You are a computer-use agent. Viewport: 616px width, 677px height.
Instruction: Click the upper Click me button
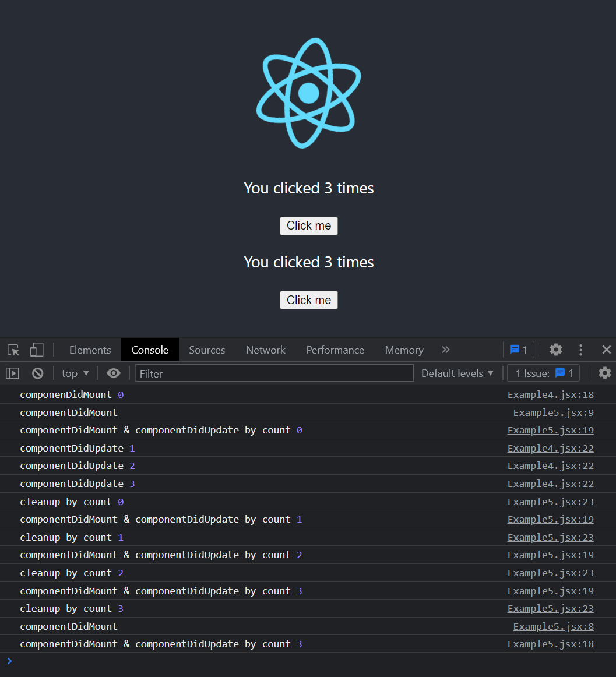tap(309, 226)
